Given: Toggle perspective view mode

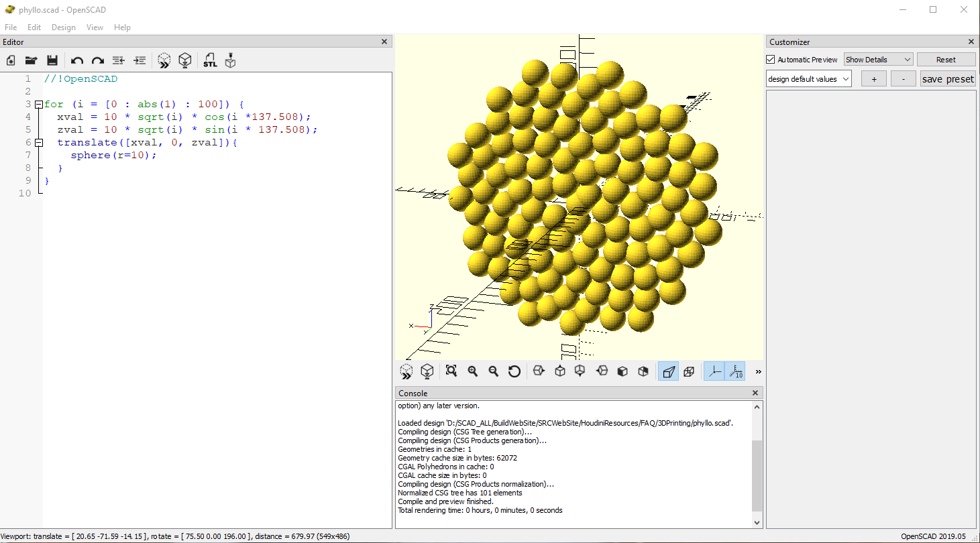Looking at the screenshot, I should tap(668, 371).
